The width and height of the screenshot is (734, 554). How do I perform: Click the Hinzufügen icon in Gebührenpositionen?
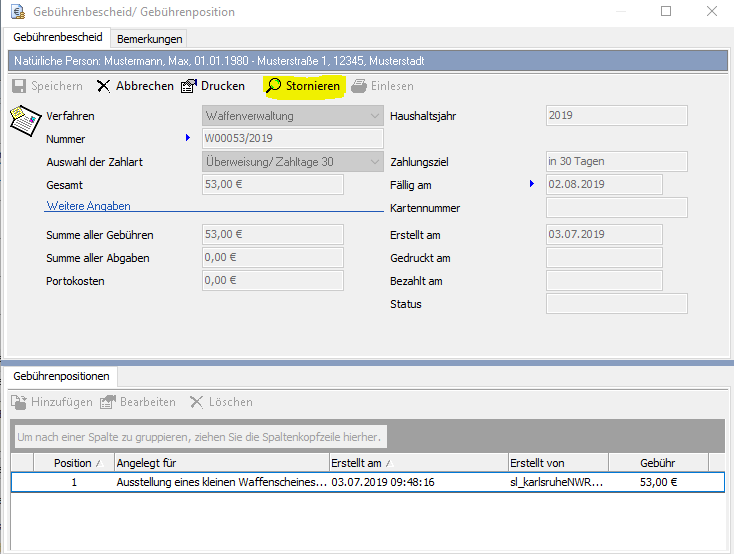point(18,402)
